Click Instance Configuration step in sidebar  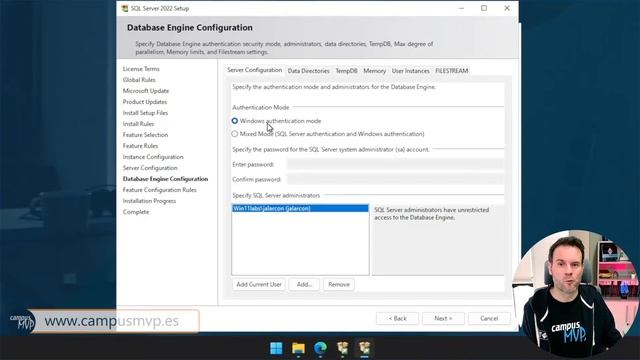point(153,157)
